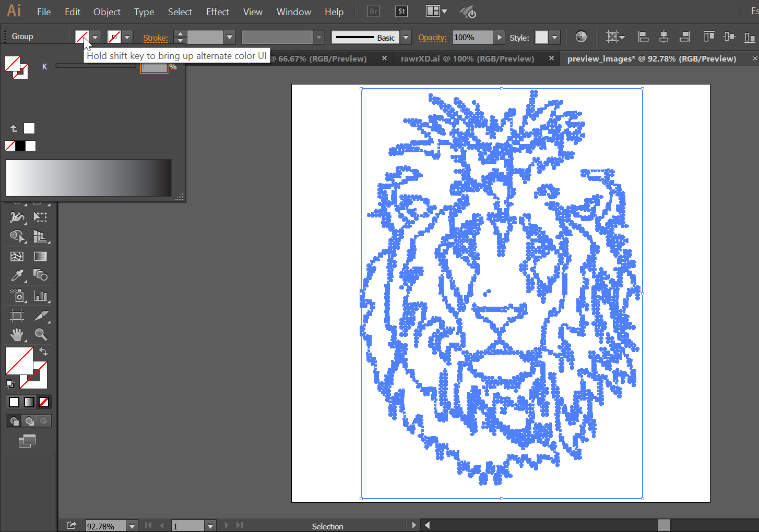Select the Free Transform tool

[40, 217]
